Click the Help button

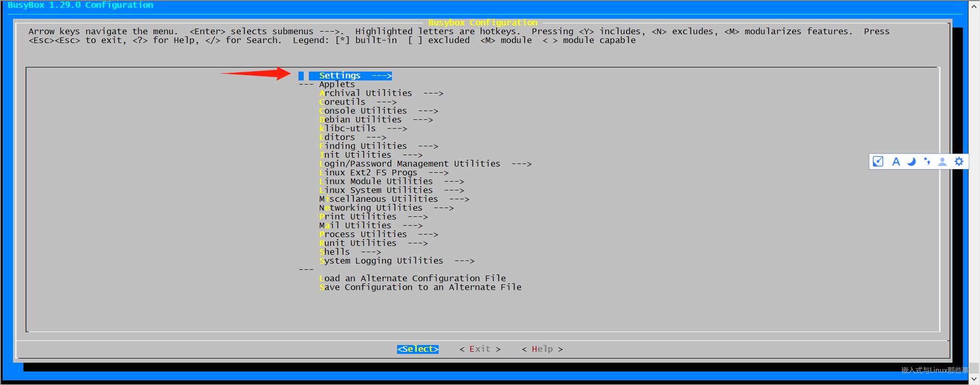[x=542, y=349]
